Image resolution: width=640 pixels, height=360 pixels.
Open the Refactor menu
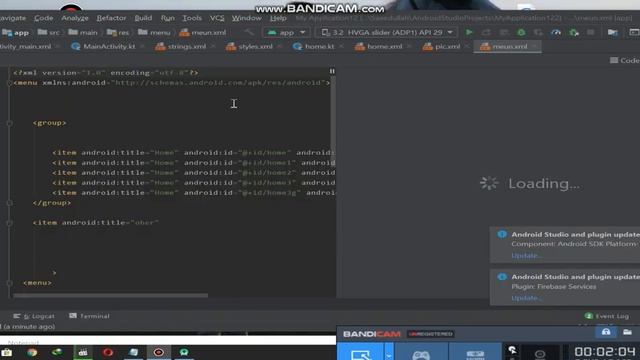click(111, 18)
